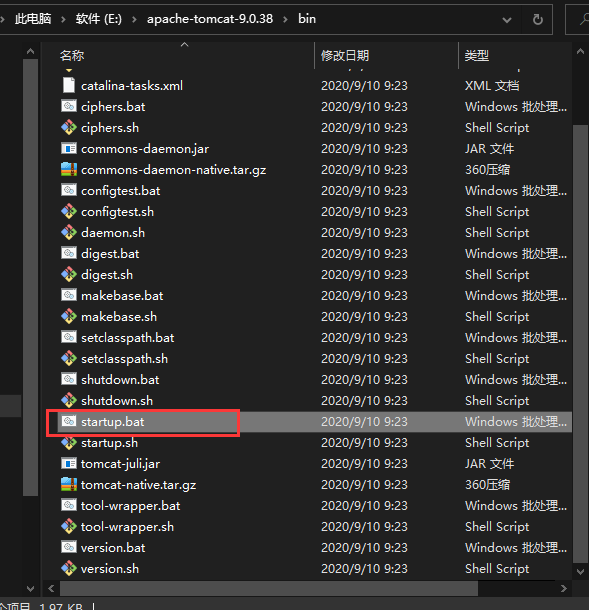Sort files by 修改日期 column
Screen dimensions: 589x610
click(x=345, y=56)
